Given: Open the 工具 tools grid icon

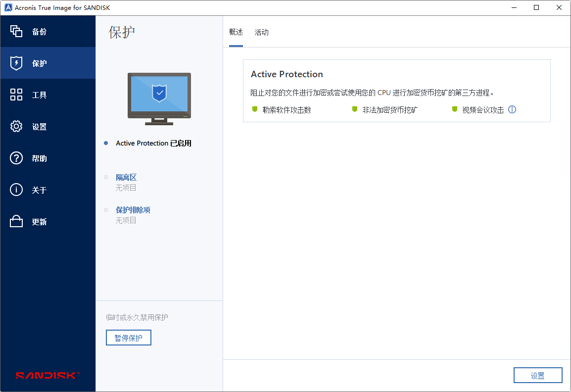Looking at the screenshot, I should 16,95.
